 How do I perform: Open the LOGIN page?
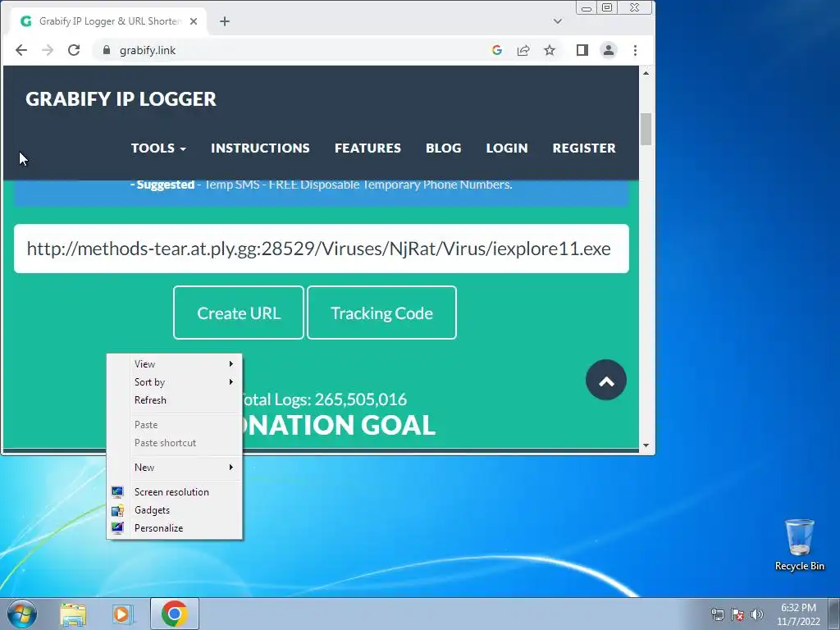click(507, 148)
